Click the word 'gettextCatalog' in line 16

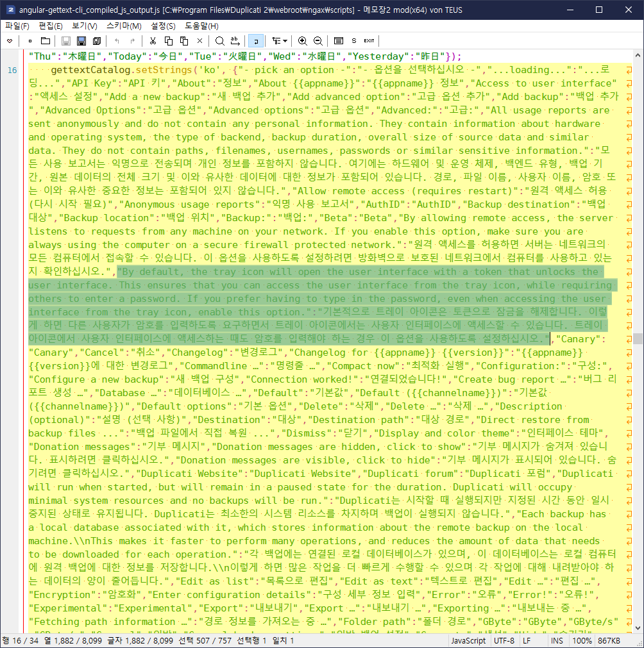tap(90, 70)
